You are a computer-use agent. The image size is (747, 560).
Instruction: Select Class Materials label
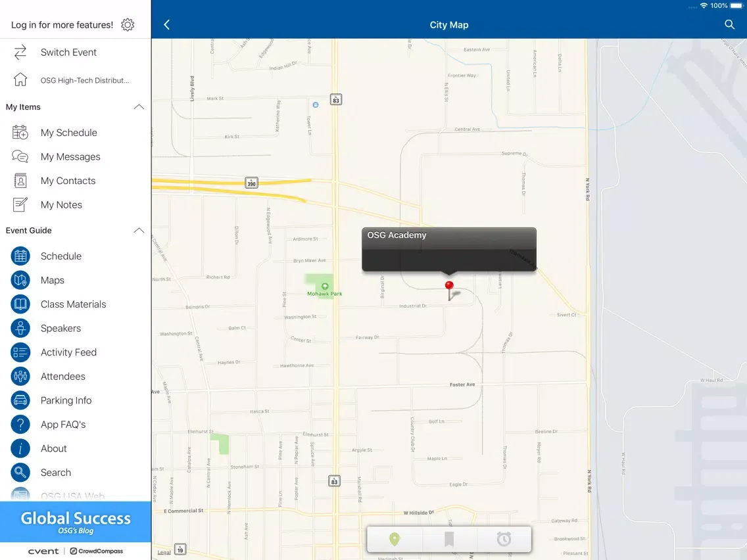pyautogui.click(x=74, y=304)
